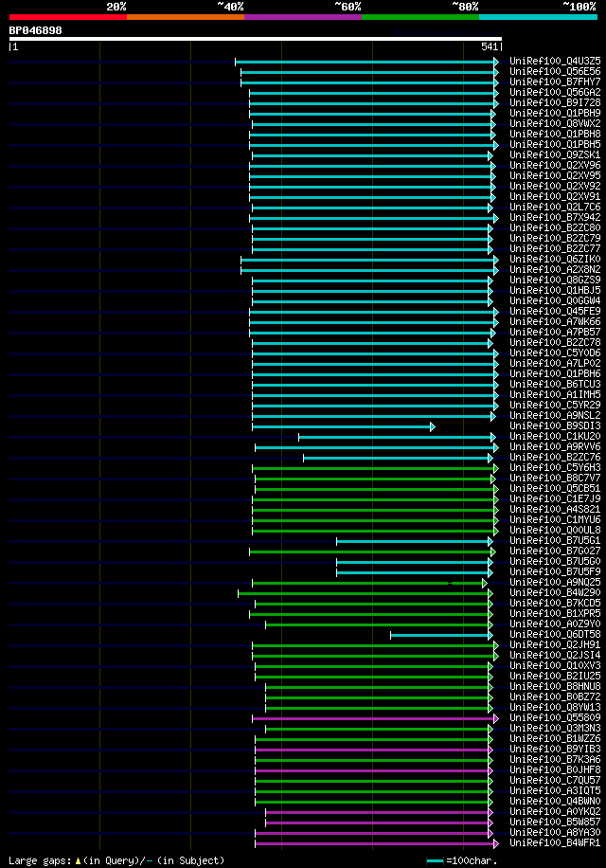Click the UniRef100_Q1PBH9 label
606x868 pixels.
point(555,113)
